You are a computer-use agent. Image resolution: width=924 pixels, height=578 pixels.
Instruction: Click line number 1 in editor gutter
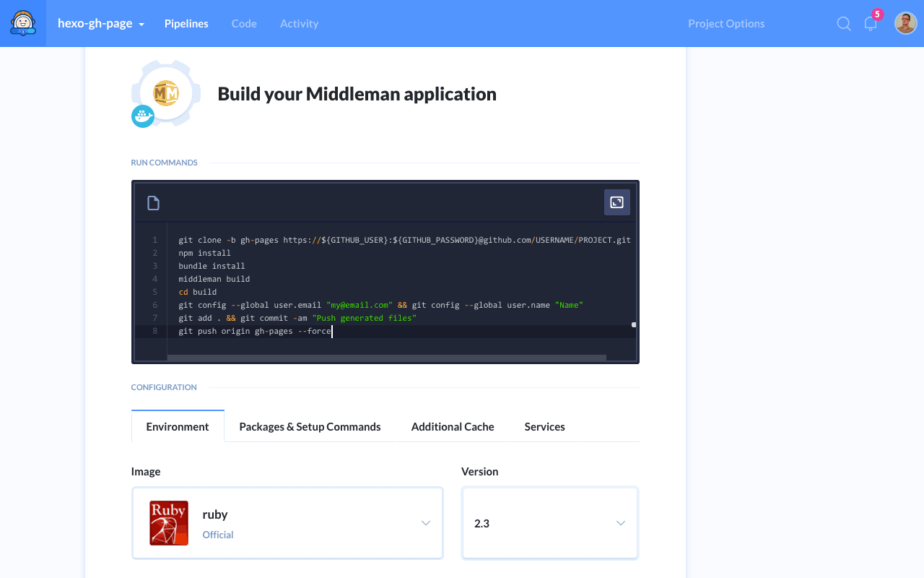pyautogui.click(x=154, y=240)
